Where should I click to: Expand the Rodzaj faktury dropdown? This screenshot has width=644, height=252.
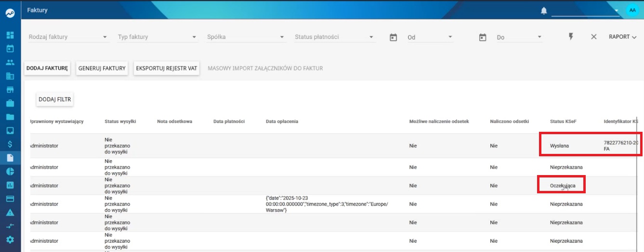coord(68,37)
